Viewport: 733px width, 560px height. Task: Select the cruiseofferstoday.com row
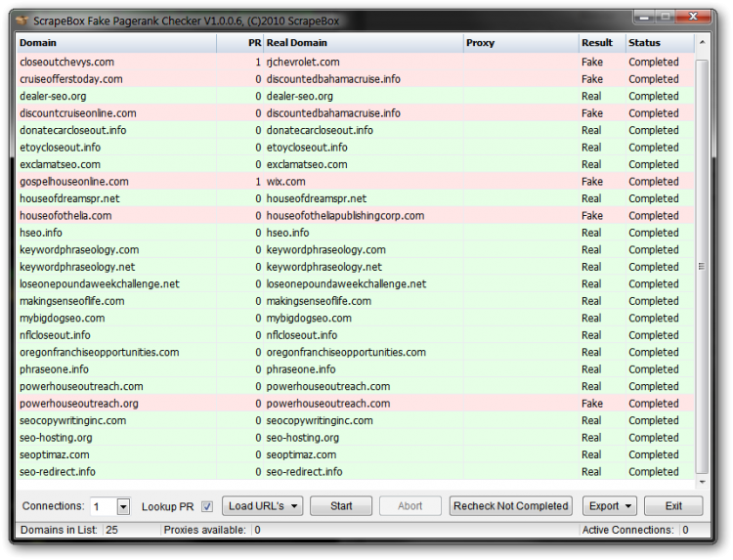coord(356,79)
